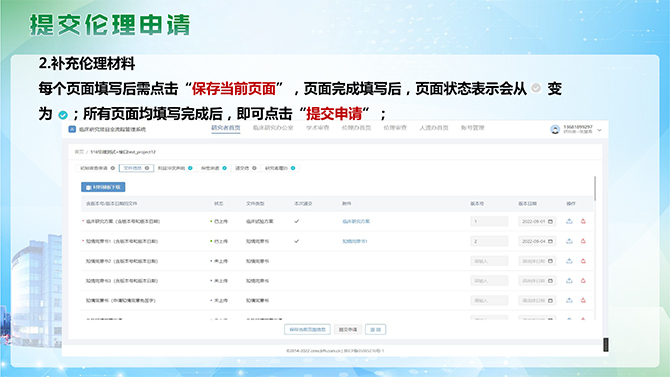
Task: Click the 版本日期 column header
Action: [x=528, y=204]
